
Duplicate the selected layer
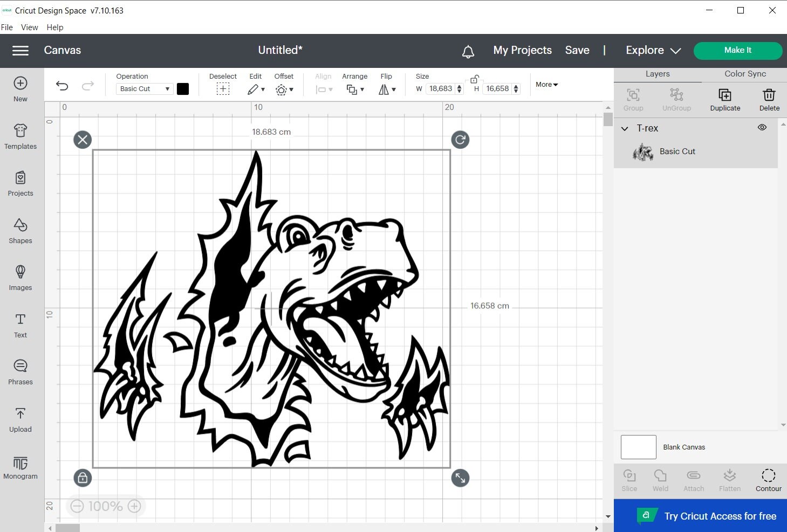pyautogui.click(x=724, y=99)
